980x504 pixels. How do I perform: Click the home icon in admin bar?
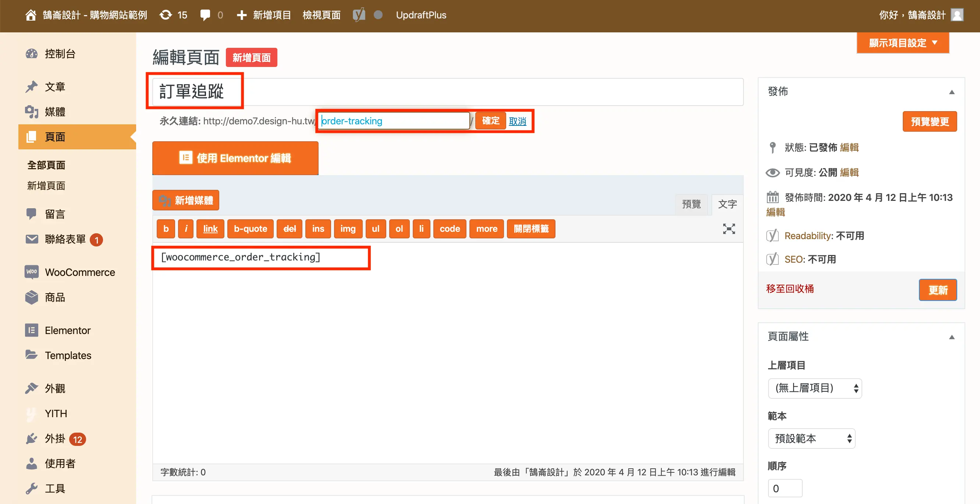(x=31, y=15)
